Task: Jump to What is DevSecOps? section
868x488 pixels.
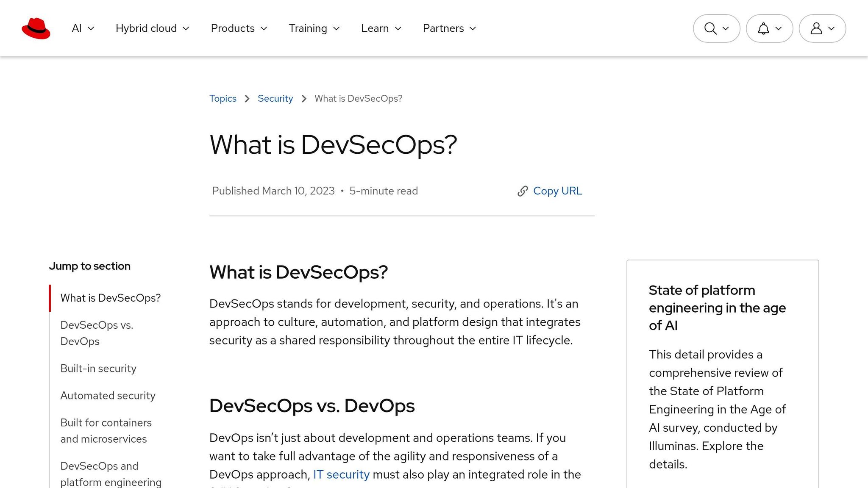Action: pyautogui.click(x=111, y=298)
